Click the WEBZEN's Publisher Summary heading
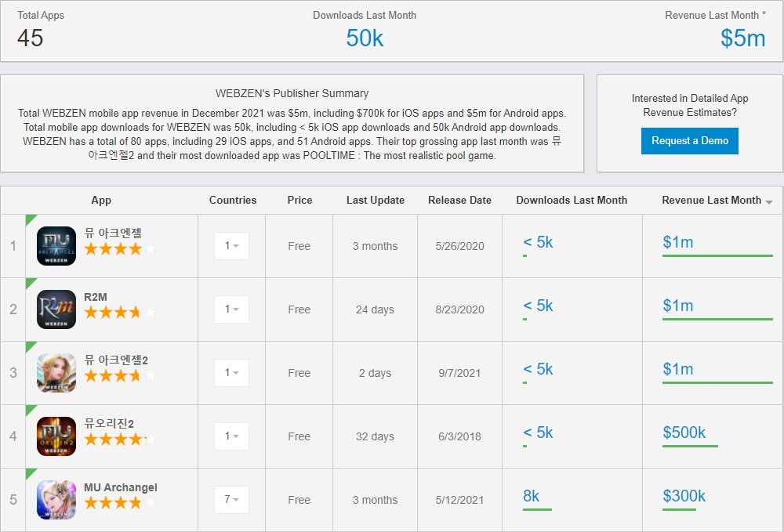 click(x=292, y=93)
